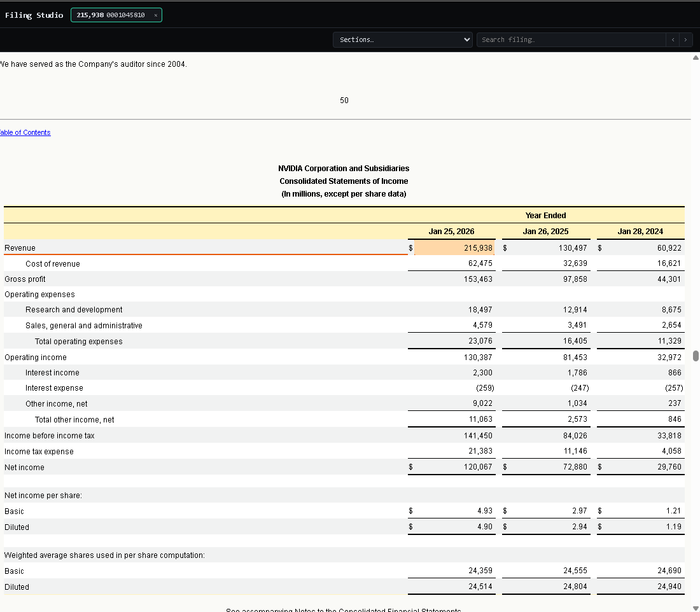Viewport: 700px width, 612px height.
Task: Click income tax expense value 21,383
Action: coord(480,451)
